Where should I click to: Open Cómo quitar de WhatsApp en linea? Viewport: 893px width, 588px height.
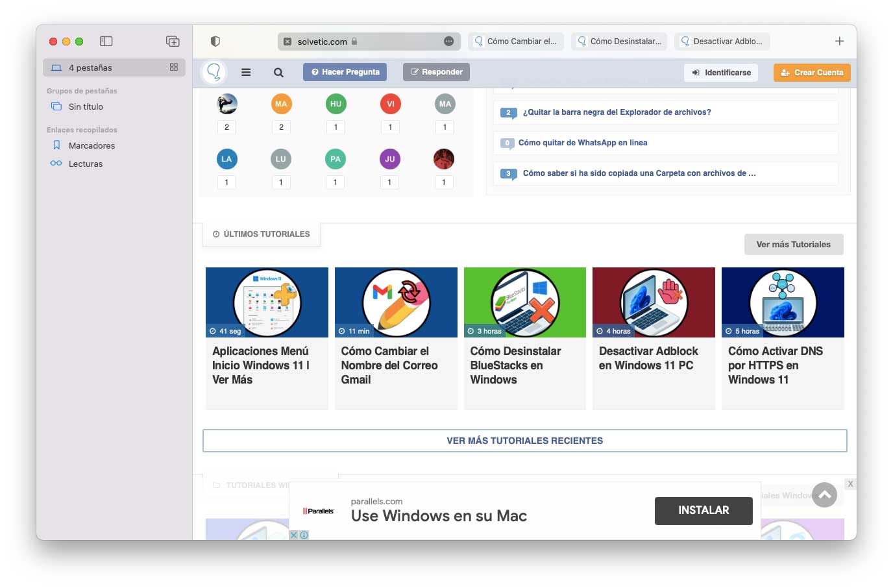click(x=583, y=143)
